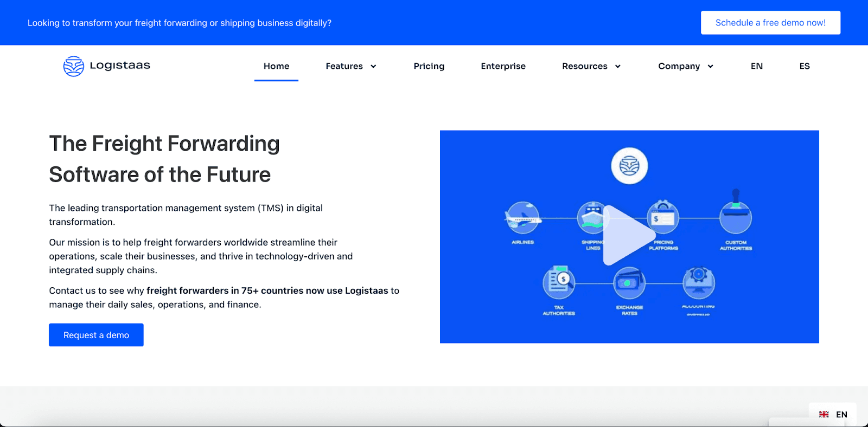Open the Enterprise page
The width and height of the screenshot is (868, 427).
503,66
